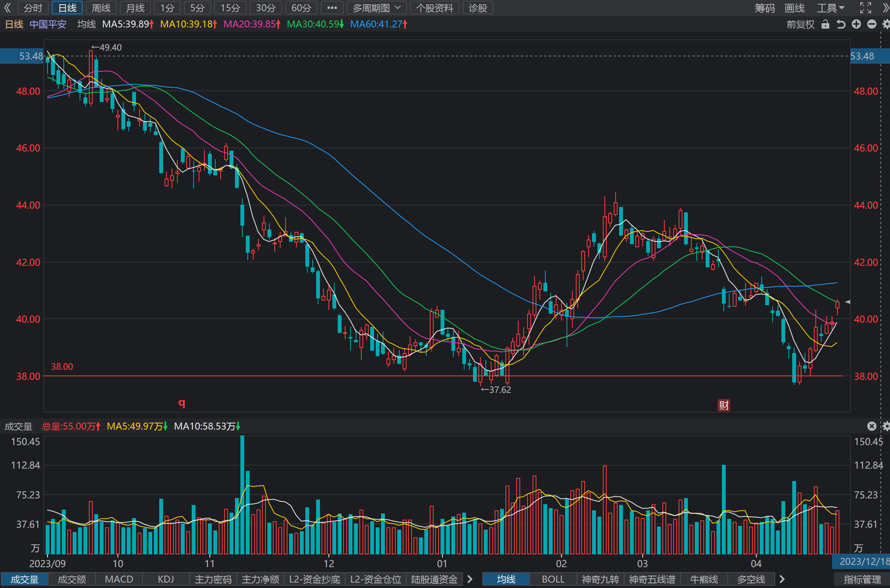Click the 49.40 high price annotation
This screenshot has height=588, width=890.
tap(107, 47)
